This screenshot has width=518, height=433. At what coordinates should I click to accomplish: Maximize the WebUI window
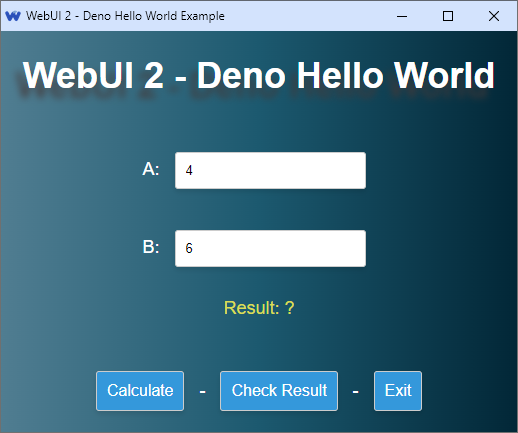click(448, 16)
